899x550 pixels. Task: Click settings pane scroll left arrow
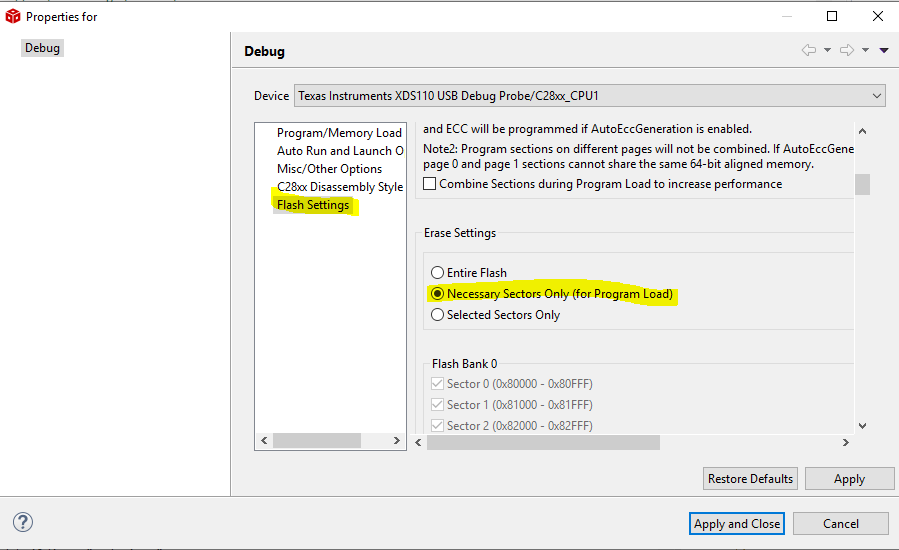419,442
